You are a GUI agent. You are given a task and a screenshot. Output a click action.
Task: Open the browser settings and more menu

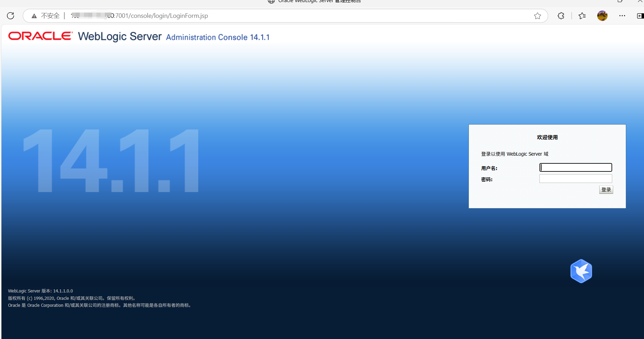click(x=622, y=16)
